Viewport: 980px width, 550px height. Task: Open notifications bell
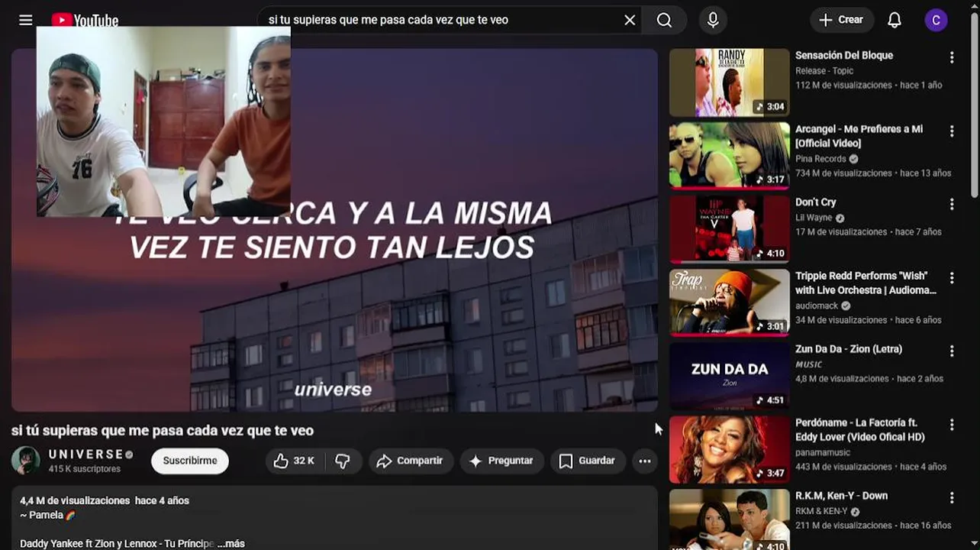click(895, 21)
